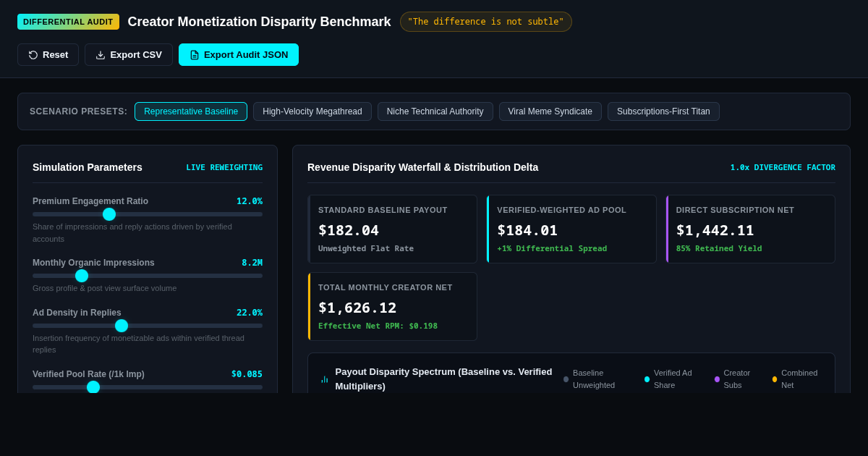Click the Baseline Unweighted gray legend dot

pyautogui.click(x=566, y=379)
